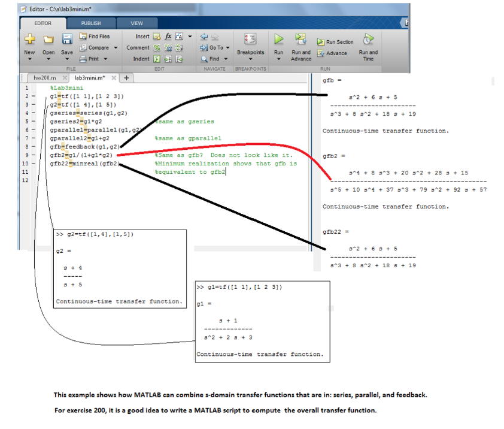Select the hw200.m file tab
This screenshot has width=504, height=429.
click(45, 77)
